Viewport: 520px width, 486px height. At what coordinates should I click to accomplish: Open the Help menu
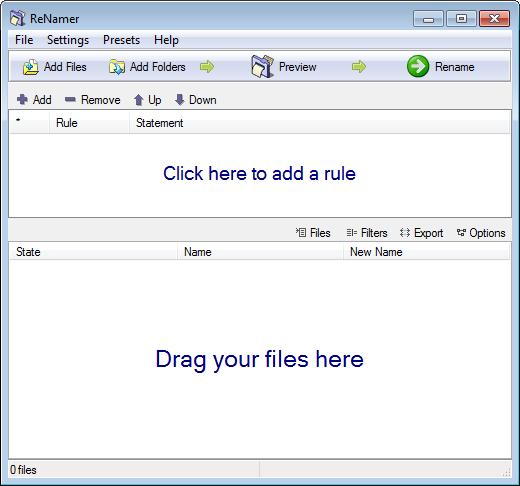tap(166, 40)
